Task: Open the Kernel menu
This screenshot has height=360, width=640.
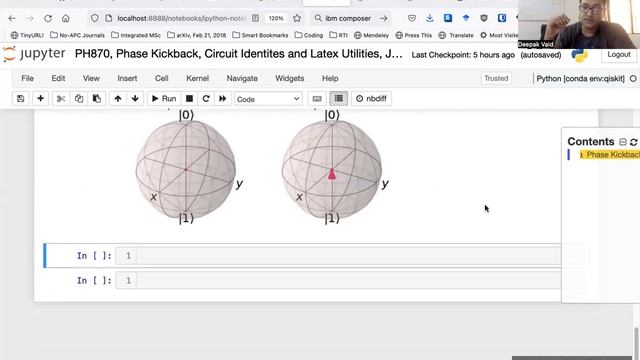Action: click(x=198, y=78)
